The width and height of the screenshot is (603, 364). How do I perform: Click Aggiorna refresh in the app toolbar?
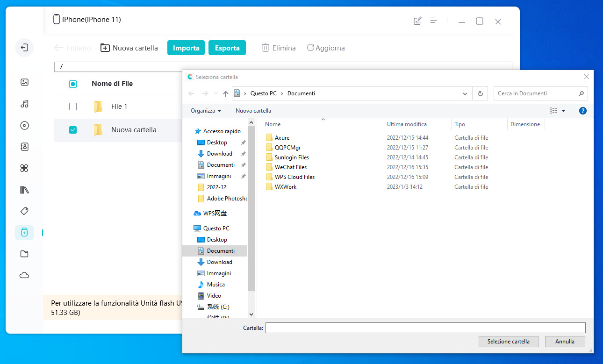326,48
